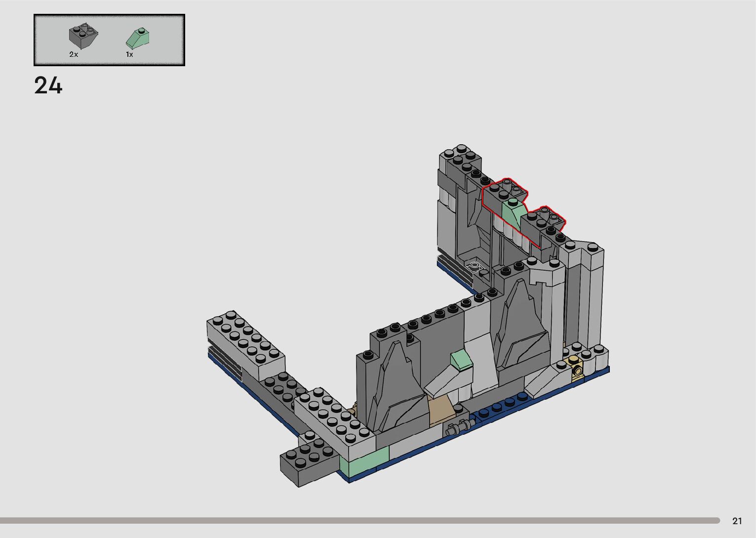Click the light gray studded plate at far left
The width and height of the screenshot is (756, 538).
(x=245, y=347)
